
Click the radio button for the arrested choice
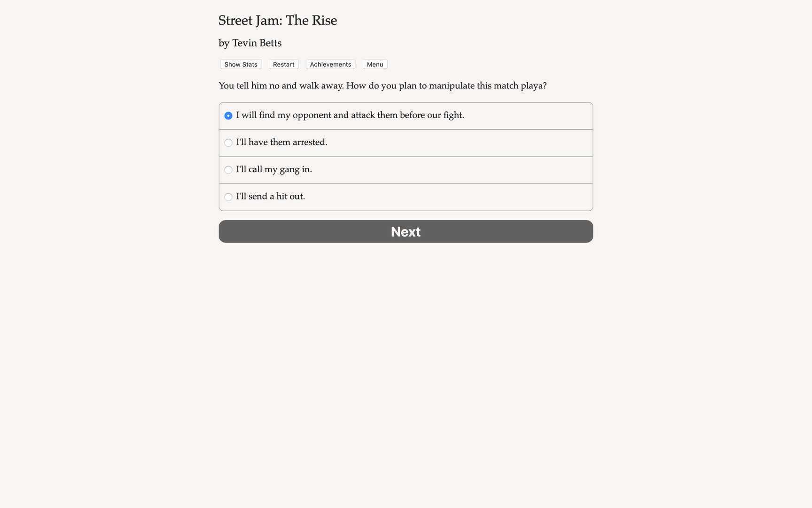coord(228,143)
